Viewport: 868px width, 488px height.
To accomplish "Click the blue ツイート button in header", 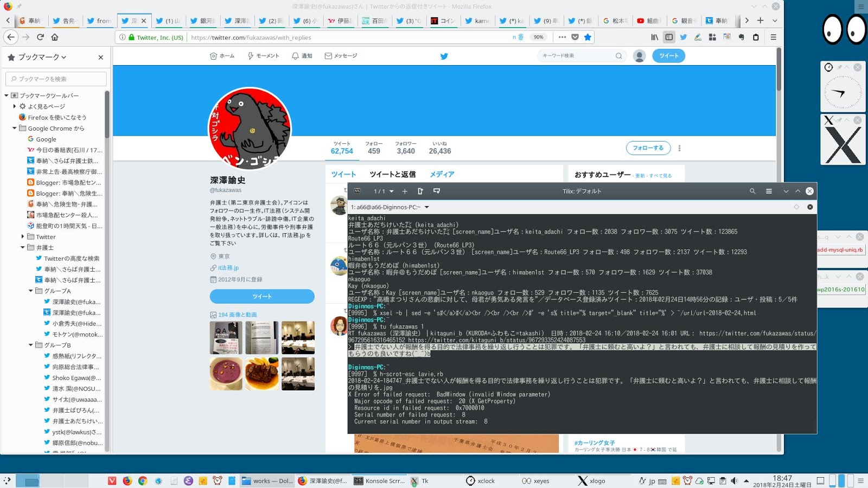I will [668, 56].
